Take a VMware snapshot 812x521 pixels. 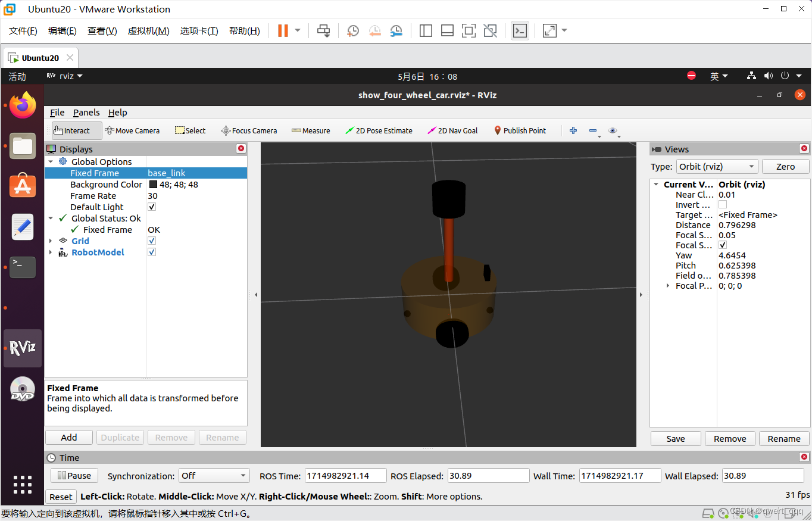coord(353,30)
